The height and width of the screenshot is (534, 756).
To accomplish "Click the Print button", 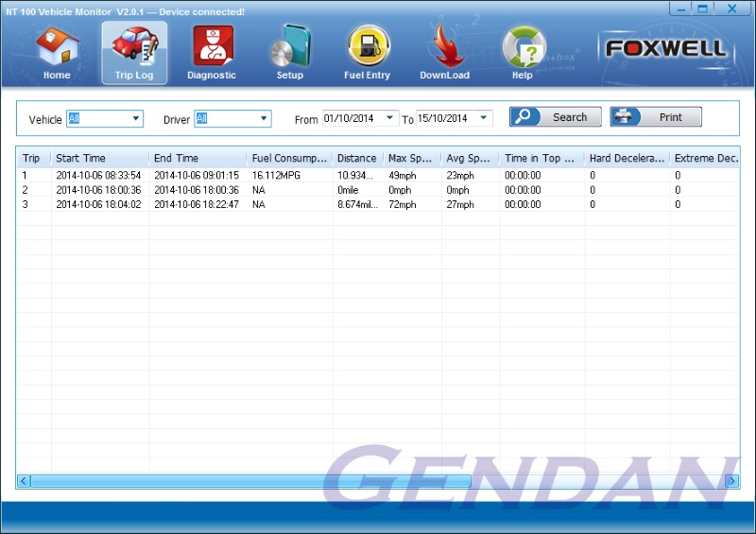I will (x=656, y=117).
